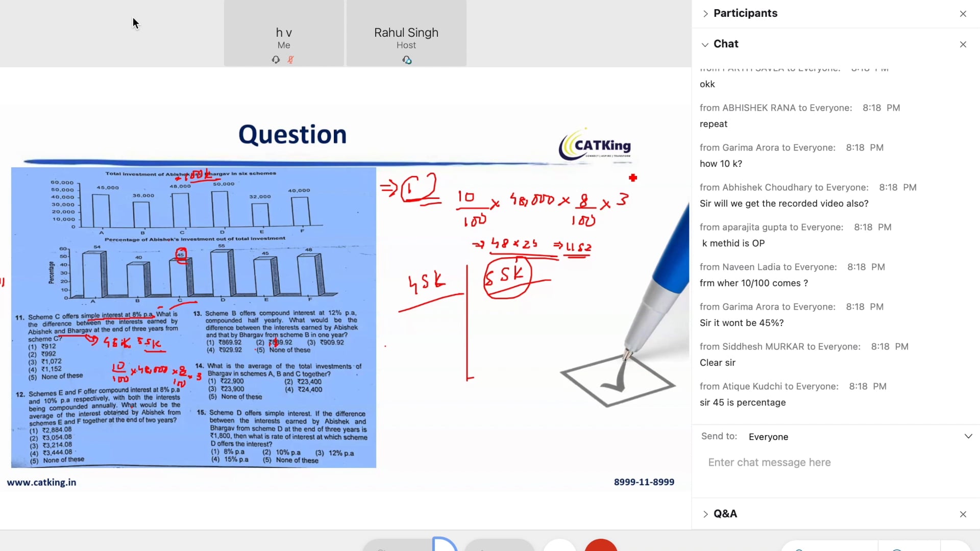
Task: Close the Chat panel
Action: pos(963,44)
